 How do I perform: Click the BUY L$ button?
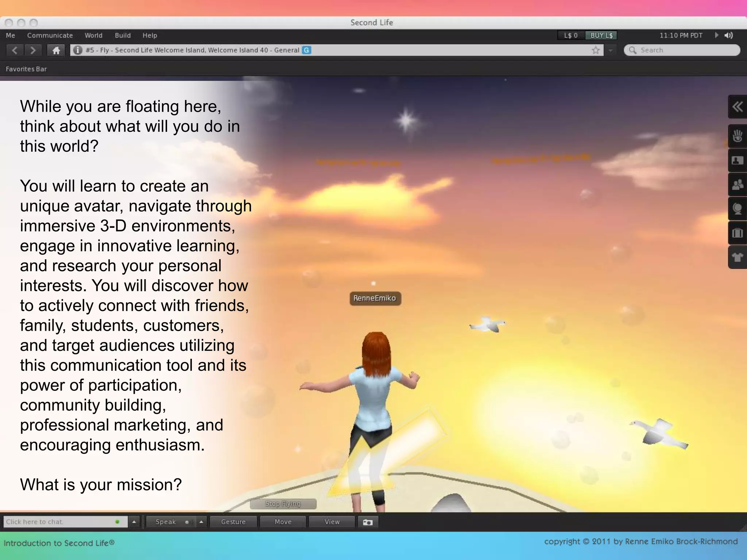[601, 35]
